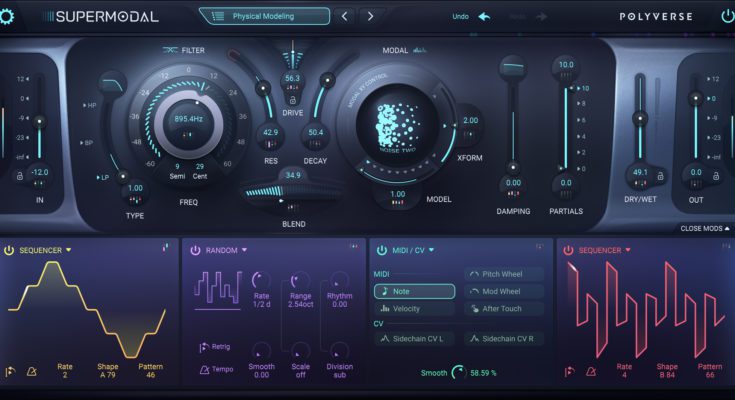This screenshot has height=400, width=735.
Task: Click the Undo arrow icon
Action: click(x=484, y=17)
